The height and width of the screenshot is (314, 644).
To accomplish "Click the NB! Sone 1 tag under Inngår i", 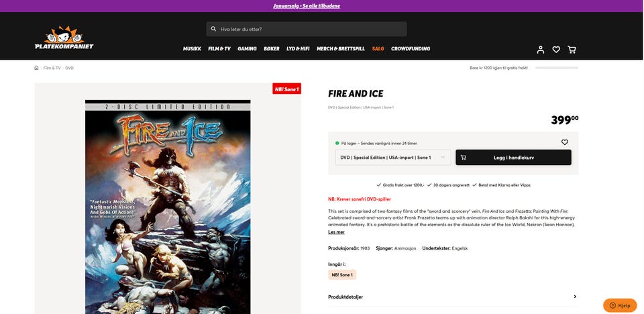I will (342, 274).
